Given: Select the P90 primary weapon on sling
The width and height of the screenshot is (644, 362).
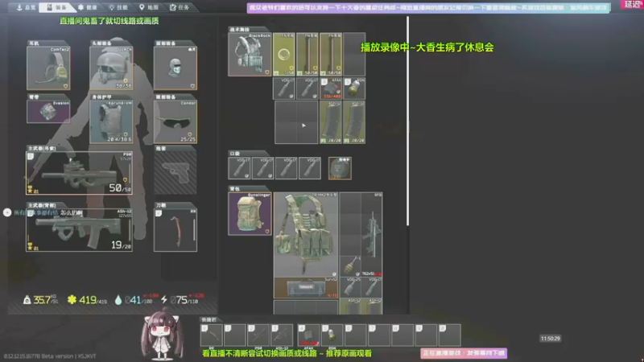Looking at the screenshot, I should pyautogui.click(x=79, y=173).
